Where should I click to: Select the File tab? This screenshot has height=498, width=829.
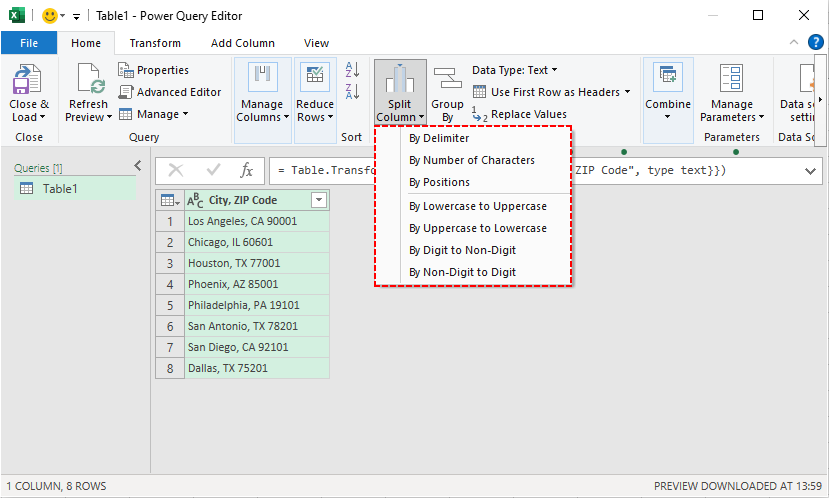(x=29, y=43)
